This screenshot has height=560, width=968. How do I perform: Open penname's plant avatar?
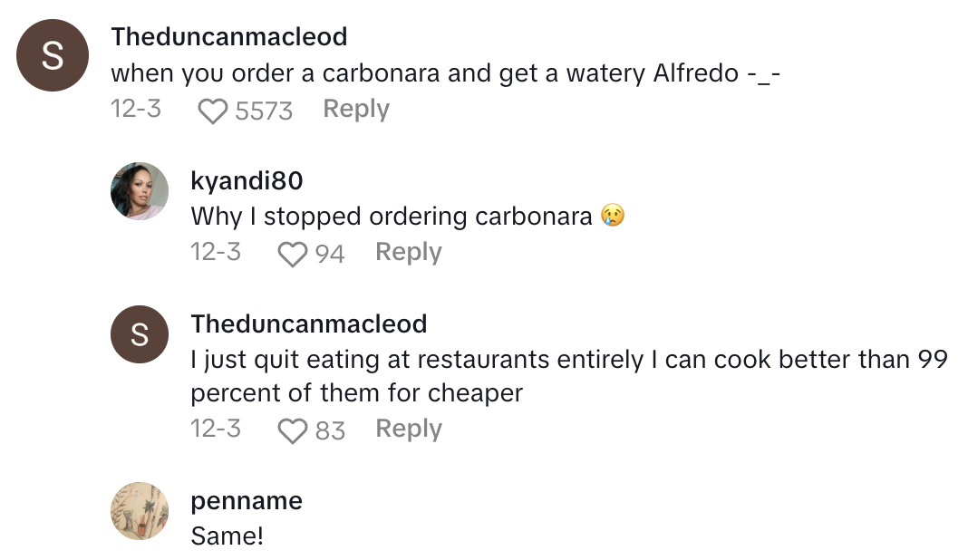(x=140, y=511)
